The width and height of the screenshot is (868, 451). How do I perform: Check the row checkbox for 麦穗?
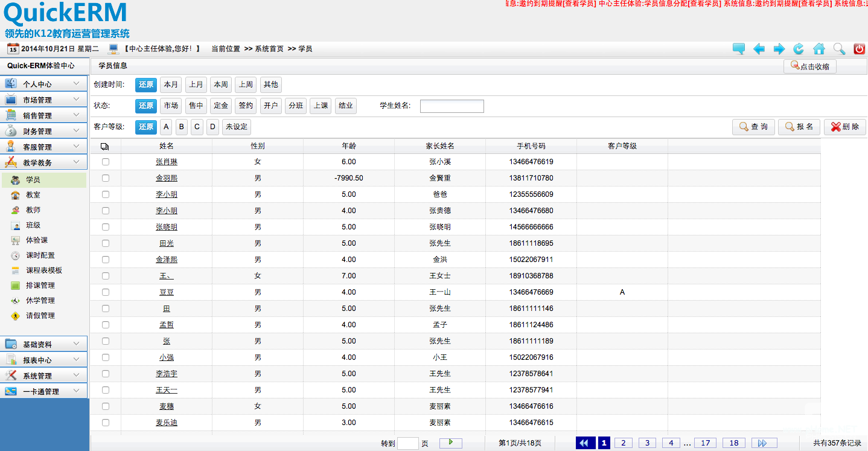106,406
